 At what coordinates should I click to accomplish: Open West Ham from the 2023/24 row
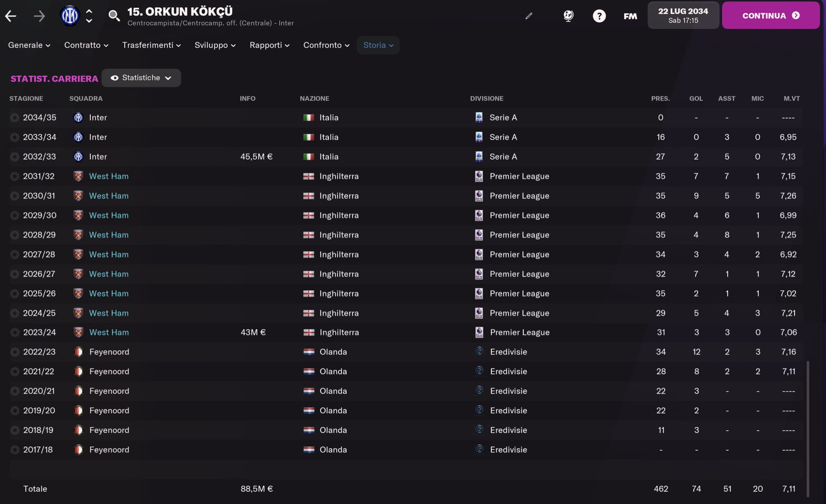click(109, 332)
